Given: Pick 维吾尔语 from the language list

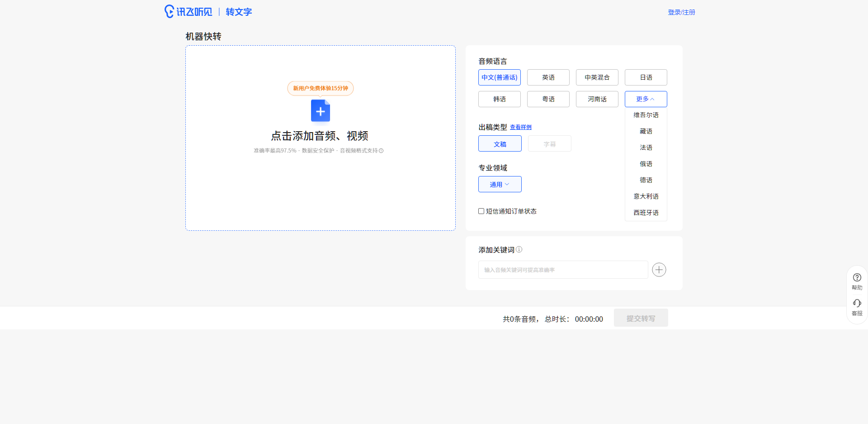Looking at the screenshot, I should [646, 115].
